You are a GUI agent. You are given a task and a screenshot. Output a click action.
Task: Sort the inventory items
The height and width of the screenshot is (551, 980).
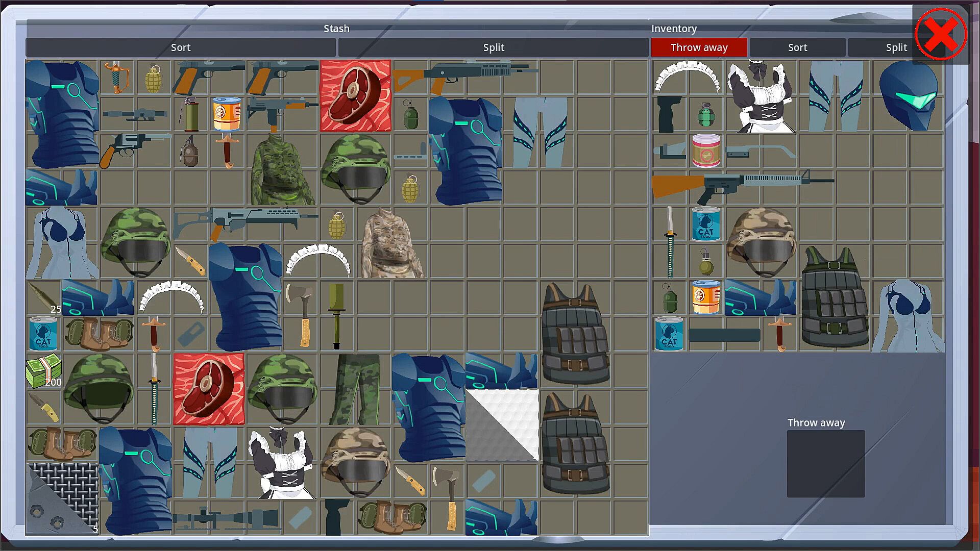797,47
